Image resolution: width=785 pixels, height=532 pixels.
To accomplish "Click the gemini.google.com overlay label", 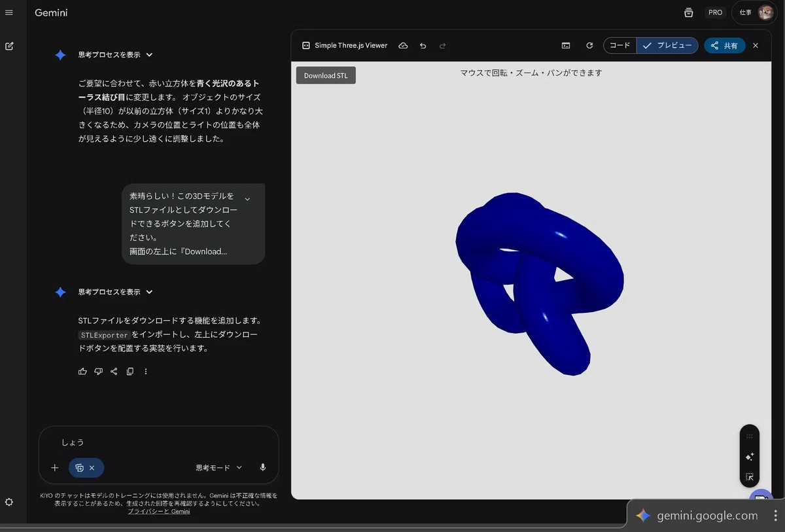I will pyautogui.click(x=707, y=516).
